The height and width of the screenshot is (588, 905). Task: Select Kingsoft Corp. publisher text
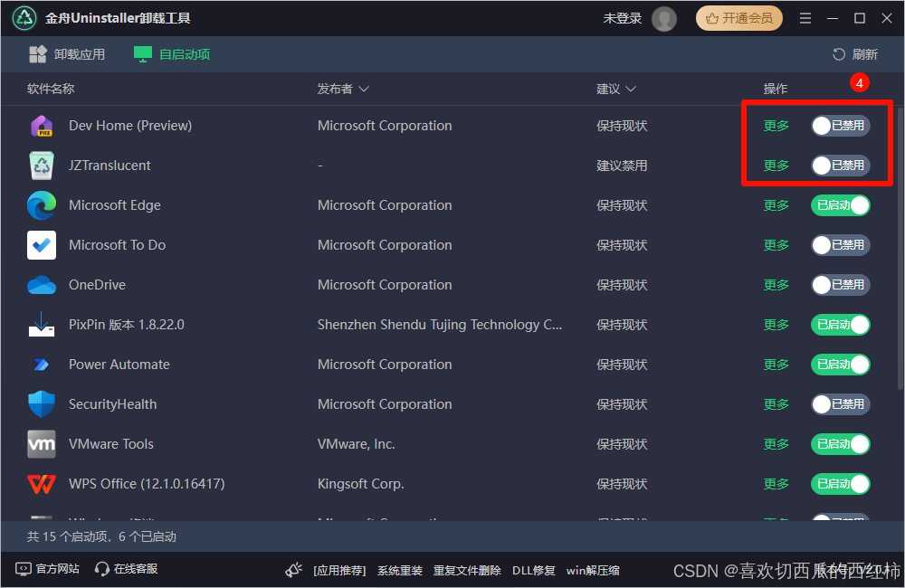361,484
